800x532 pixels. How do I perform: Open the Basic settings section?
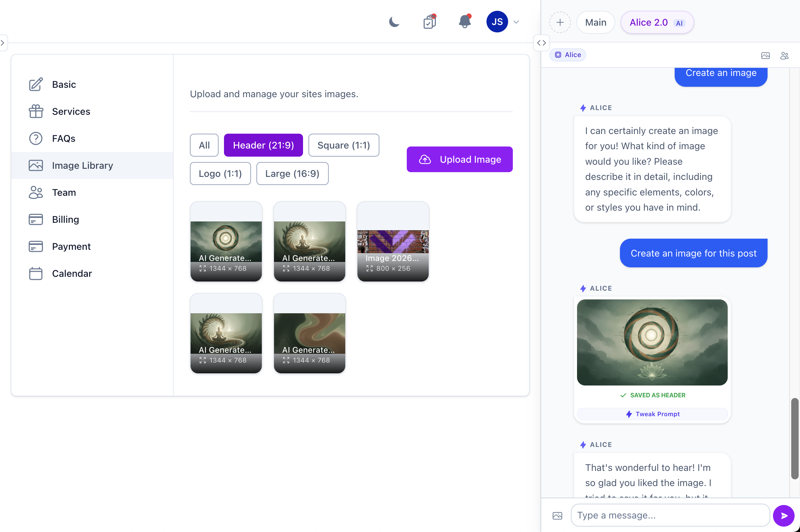pyautogui.click(x=92, y=84)
